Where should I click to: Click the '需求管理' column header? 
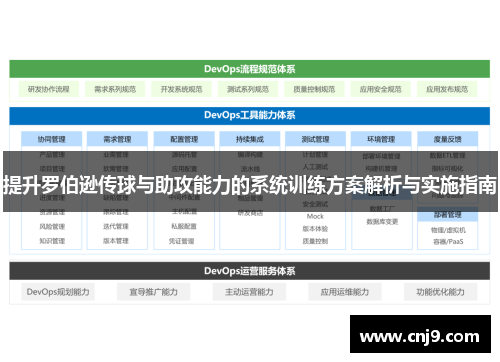[117, 139]
